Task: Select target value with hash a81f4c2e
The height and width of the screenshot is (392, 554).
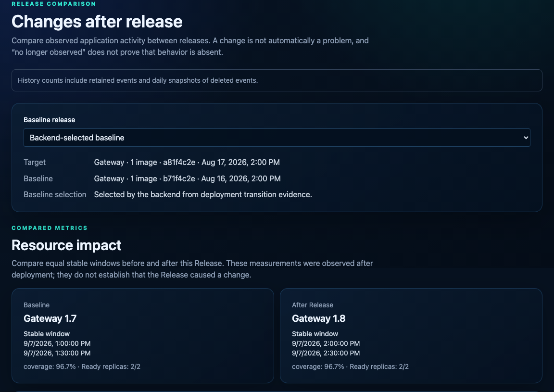Action: pyautogui.click(x=187, y=162)
